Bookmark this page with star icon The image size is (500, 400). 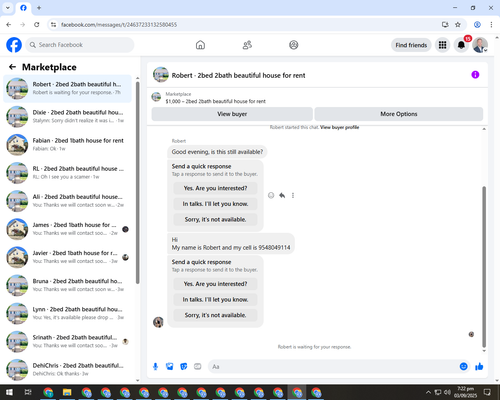(458, 25)
